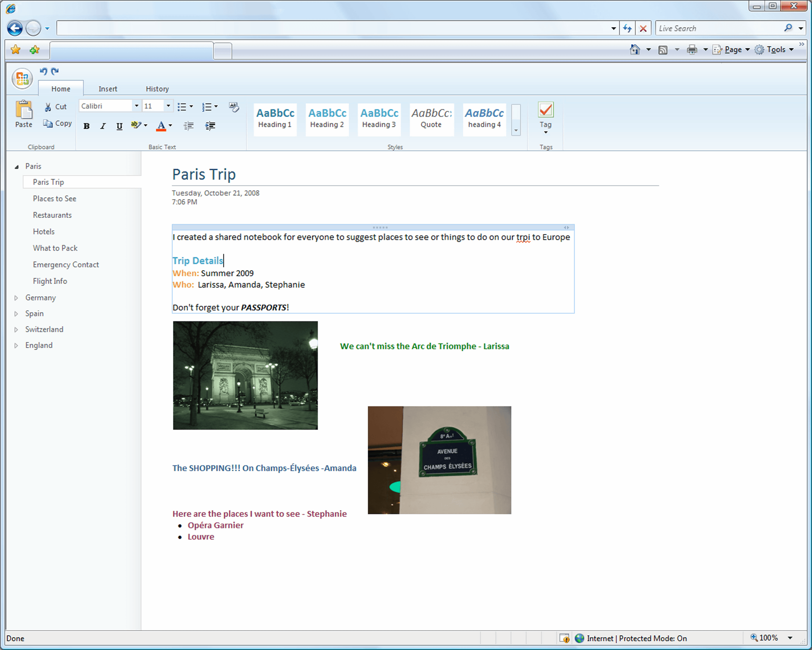
Task: Click the Cut scissors icon
Action: click(48, 107)
